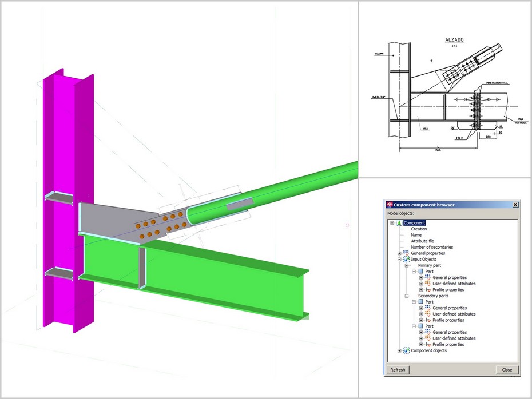The image size is (532, 399).
Task: Click the Custom component browser title bar icon
Action: [390, 205]
